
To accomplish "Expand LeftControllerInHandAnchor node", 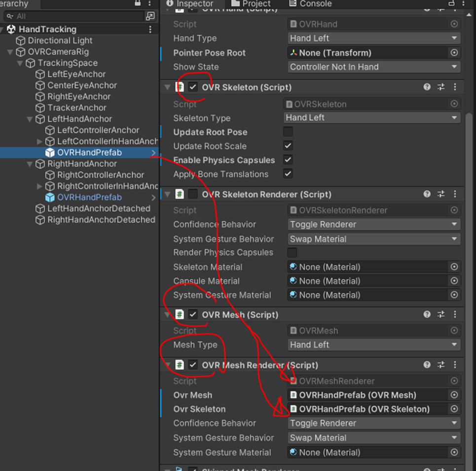I will click(x=39, y=141).
